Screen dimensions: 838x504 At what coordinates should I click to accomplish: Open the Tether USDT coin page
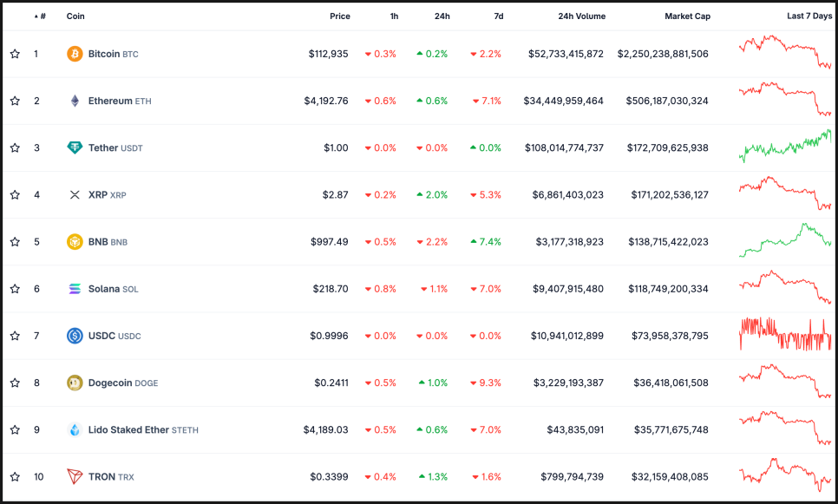pos(115,148)
